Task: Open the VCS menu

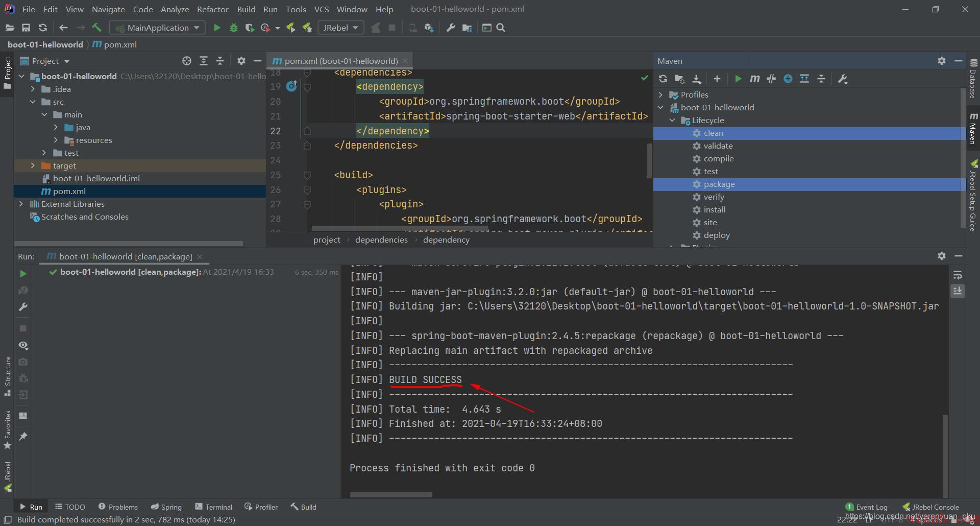Action: click(x=322, y=9)
